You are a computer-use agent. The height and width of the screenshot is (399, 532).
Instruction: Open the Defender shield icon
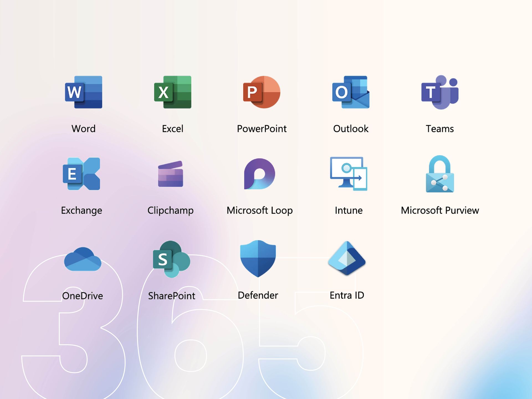click(258, 259)
